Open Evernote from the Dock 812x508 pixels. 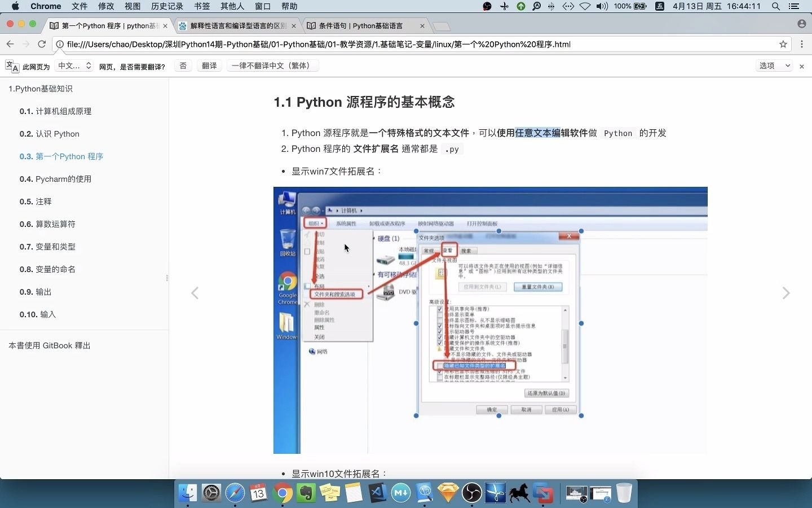[307, 494]
